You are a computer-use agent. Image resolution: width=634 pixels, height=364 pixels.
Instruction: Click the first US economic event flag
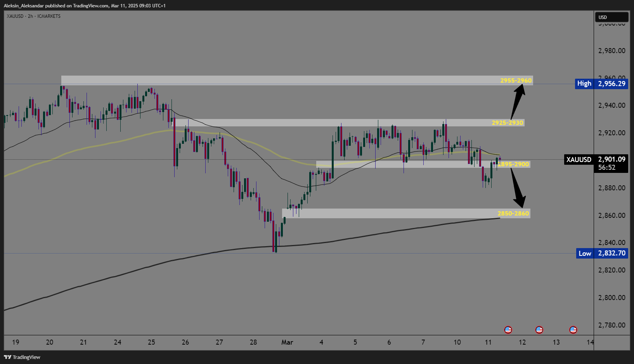(x=508, y=330)
